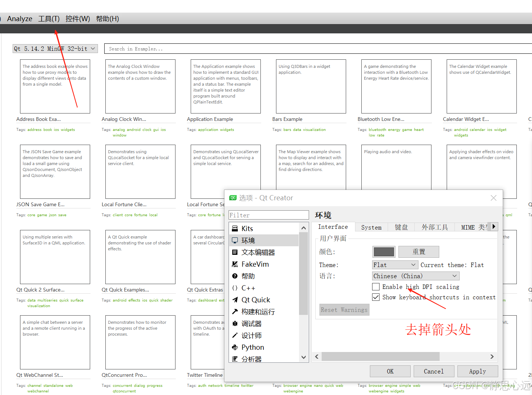532x395 pixels.
Task: Close the 选项 dialog with X
Action: pos(493,198)
